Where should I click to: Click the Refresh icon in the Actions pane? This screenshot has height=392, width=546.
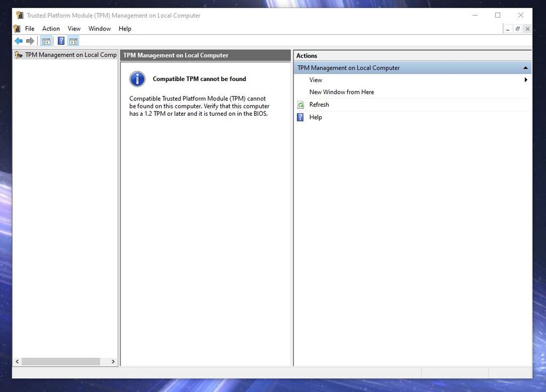301,105
